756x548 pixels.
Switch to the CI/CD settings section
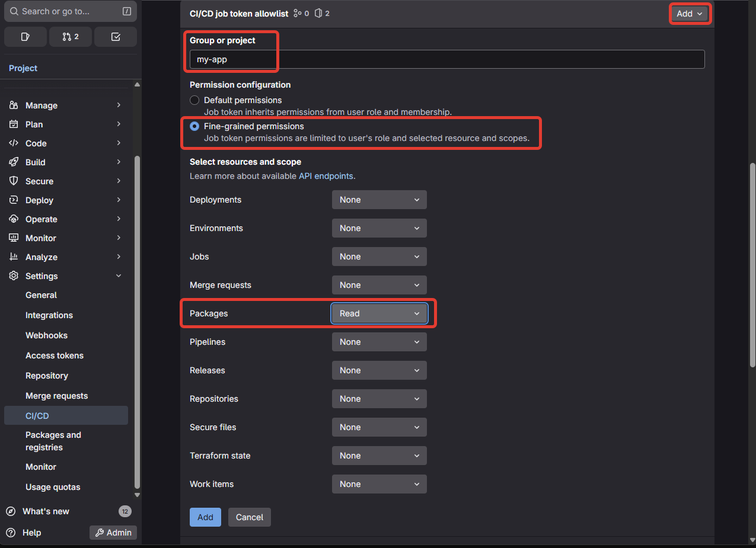38,415
